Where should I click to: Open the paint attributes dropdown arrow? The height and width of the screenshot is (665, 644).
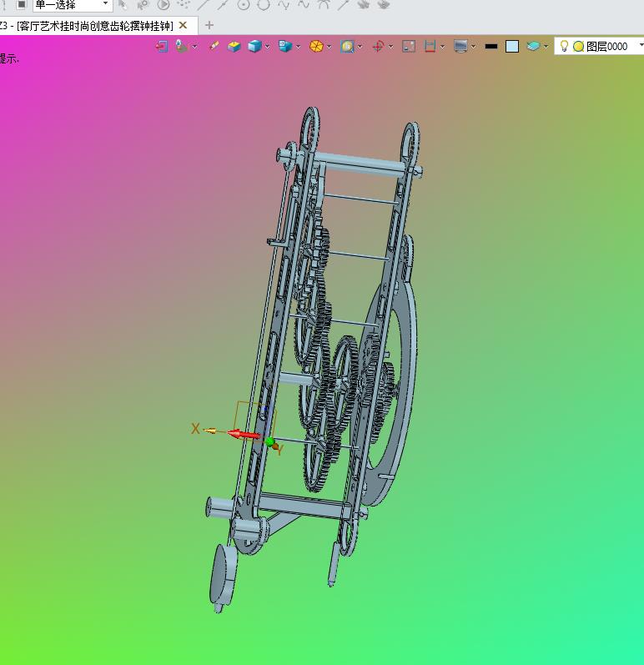[195, 47]
